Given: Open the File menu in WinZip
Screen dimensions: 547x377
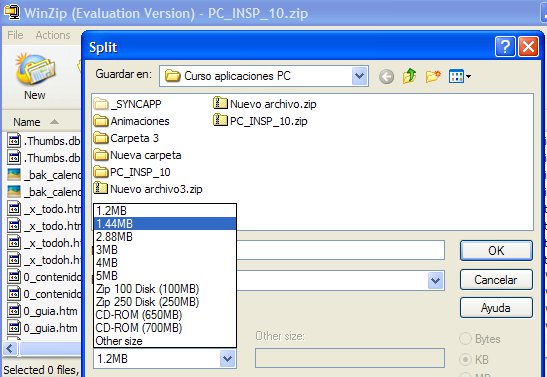Looking at the screenshot, I should tap(15, 35).
